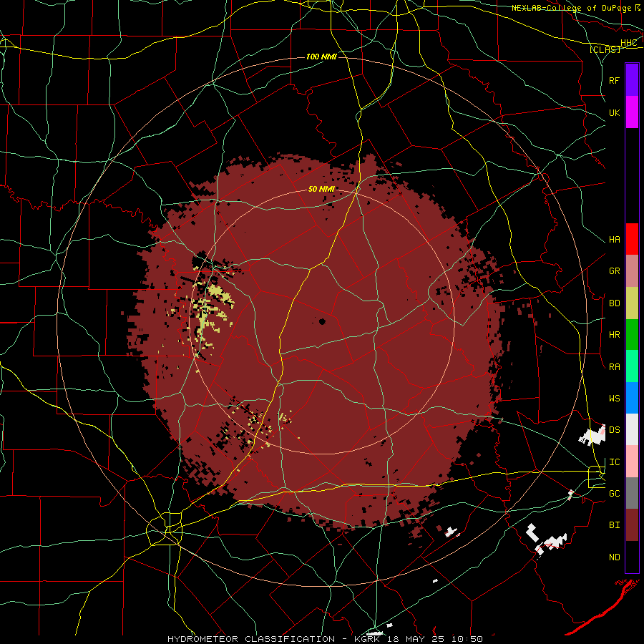
Task: Click the magenta UK legend color swatch
Action: tap(632, 112)
